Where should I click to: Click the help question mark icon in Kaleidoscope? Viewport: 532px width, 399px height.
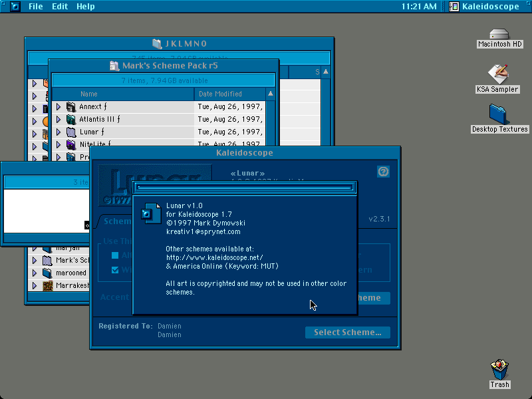coord(383,172)
